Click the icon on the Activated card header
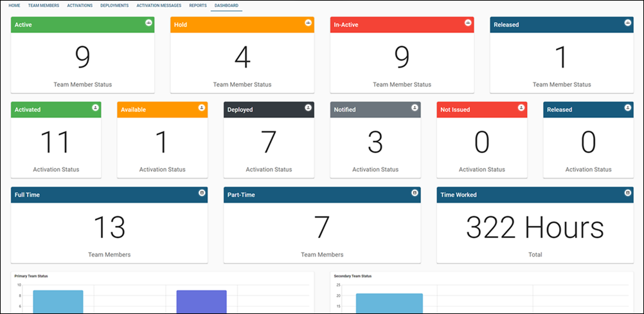Viewport: 644px width, 314px height. pyautogui.click(x=95, y=107)
